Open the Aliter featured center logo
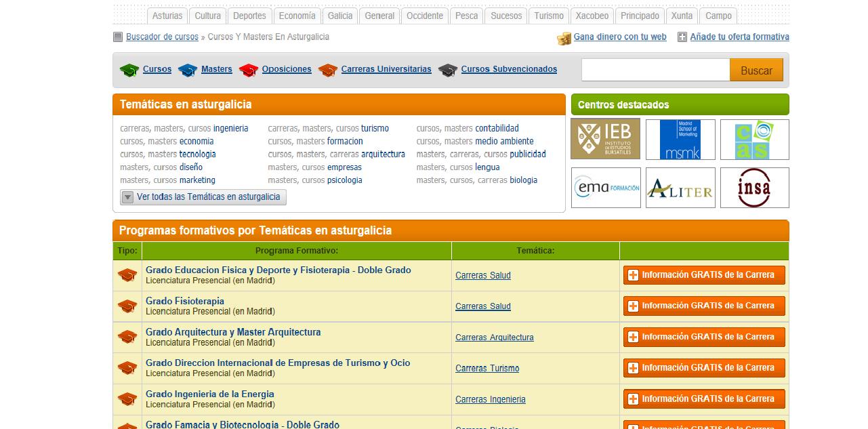The height and width of the screenshot is (429, 868). pos(680,188)
